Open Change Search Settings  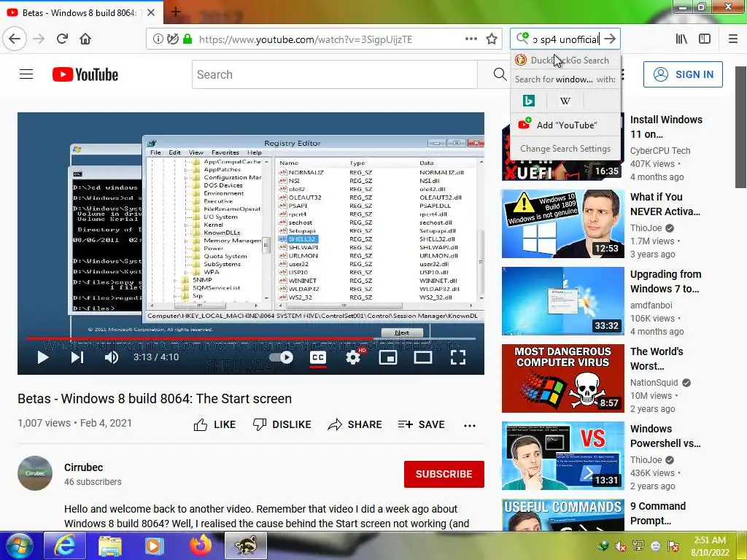tap(565, 149)
